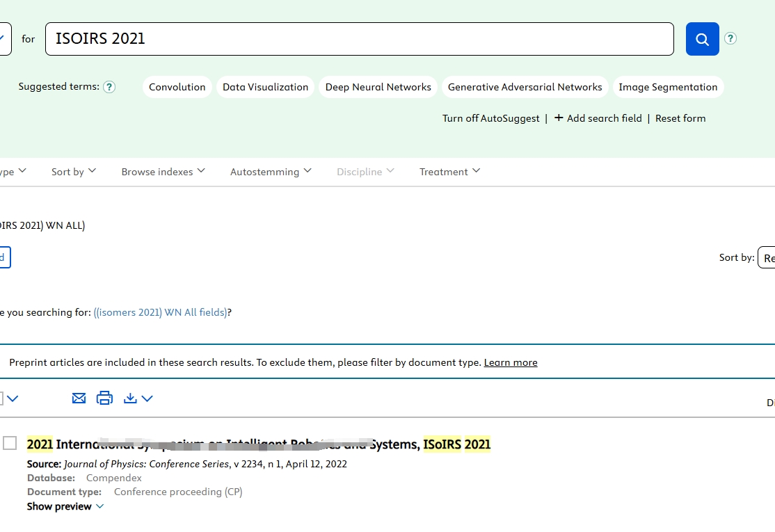Tick the checkbox for ISoIRS 2021 result
775x532 pixels.
10,443
